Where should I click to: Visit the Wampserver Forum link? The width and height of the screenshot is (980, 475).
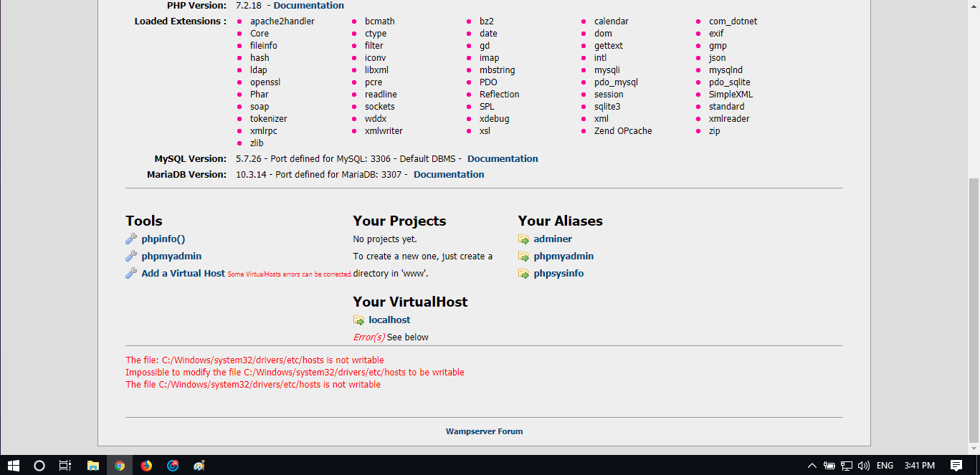484,431
